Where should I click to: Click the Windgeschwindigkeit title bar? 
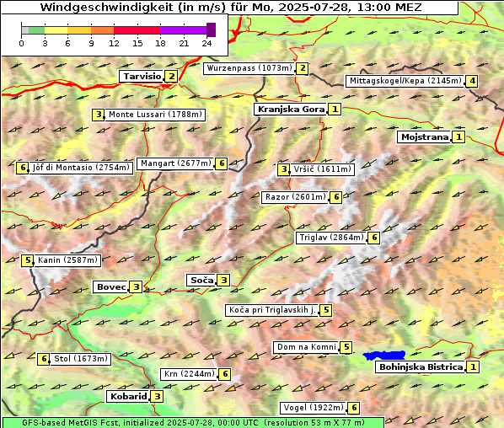(230, 7)
